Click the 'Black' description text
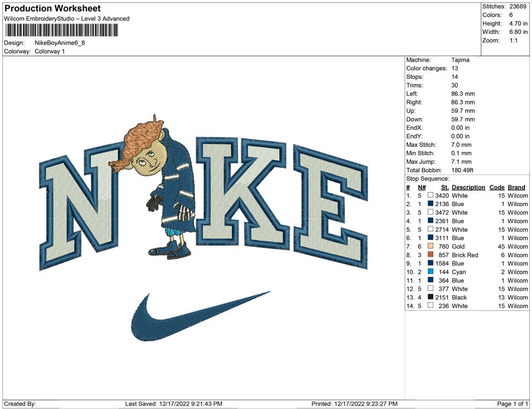The width and height of the screenshot is (532, 409). pos(459,297)
